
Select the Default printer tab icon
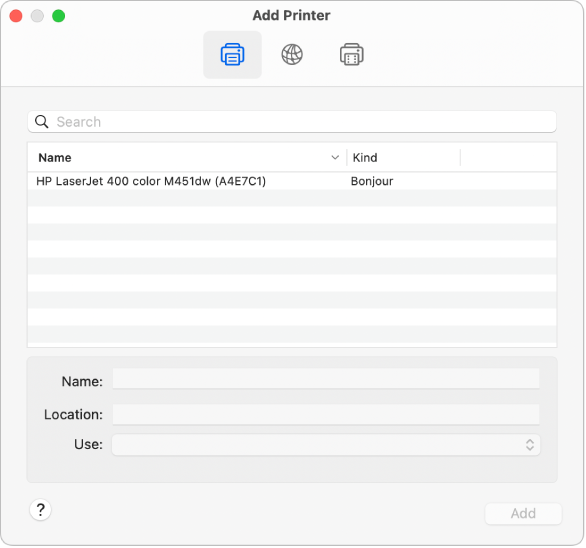(232, 55)
